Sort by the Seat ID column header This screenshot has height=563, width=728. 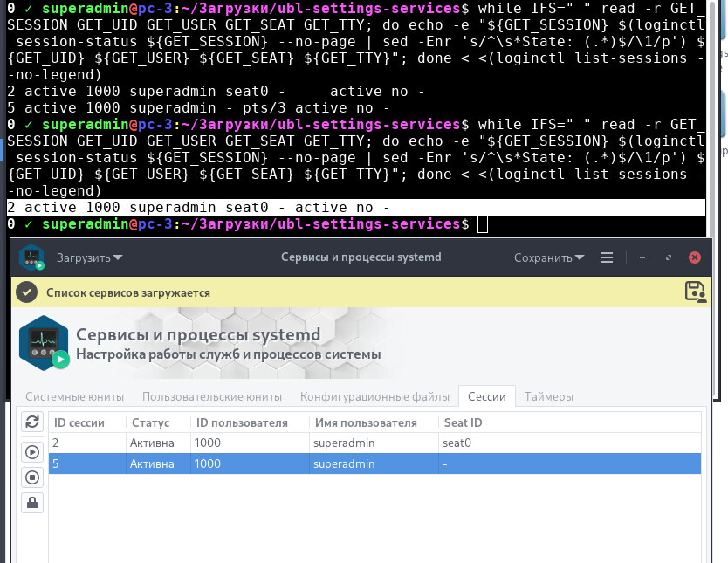[x=570, y=422]
